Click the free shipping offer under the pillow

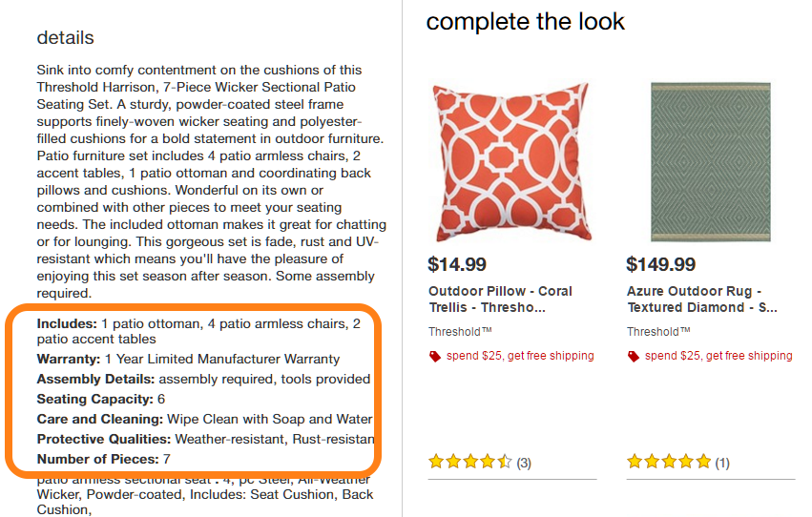tap(519, 356)
